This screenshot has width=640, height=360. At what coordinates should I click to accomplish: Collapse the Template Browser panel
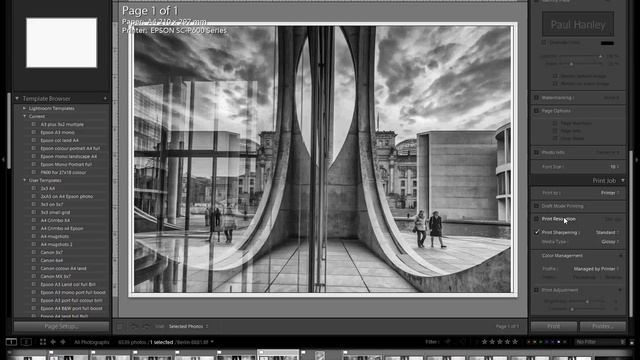pyautogui.click(x=17, y=98)
